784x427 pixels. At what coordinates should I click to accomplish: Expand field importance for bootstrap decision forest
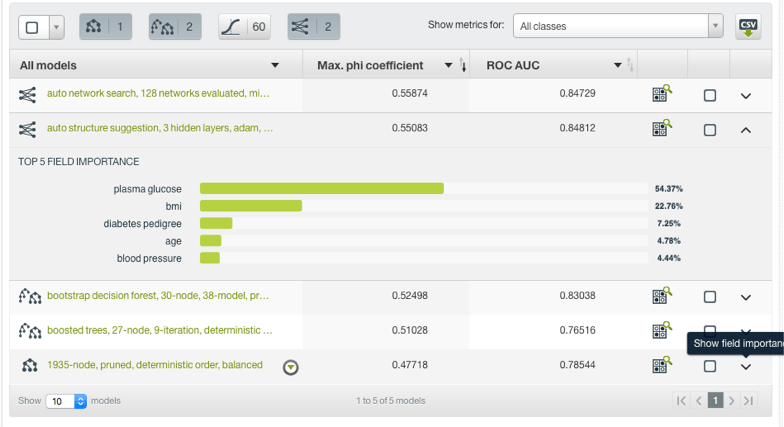[x=745, y=297]
